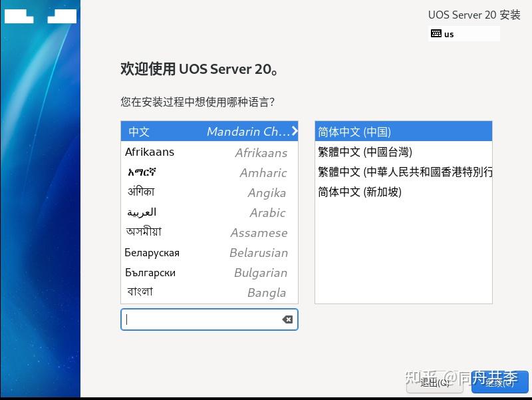This screenshot has height=400, width=532.
Task: Expand the Mandarin Chinese variants arrow
Action: (x=295, y=131)
